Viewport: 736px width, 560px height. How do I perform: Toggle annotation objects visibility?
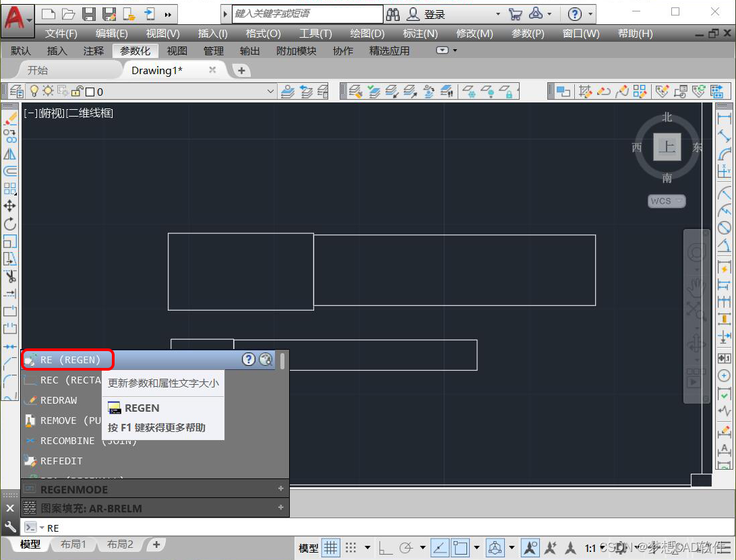pyautogui.click(x=530, y=547)
